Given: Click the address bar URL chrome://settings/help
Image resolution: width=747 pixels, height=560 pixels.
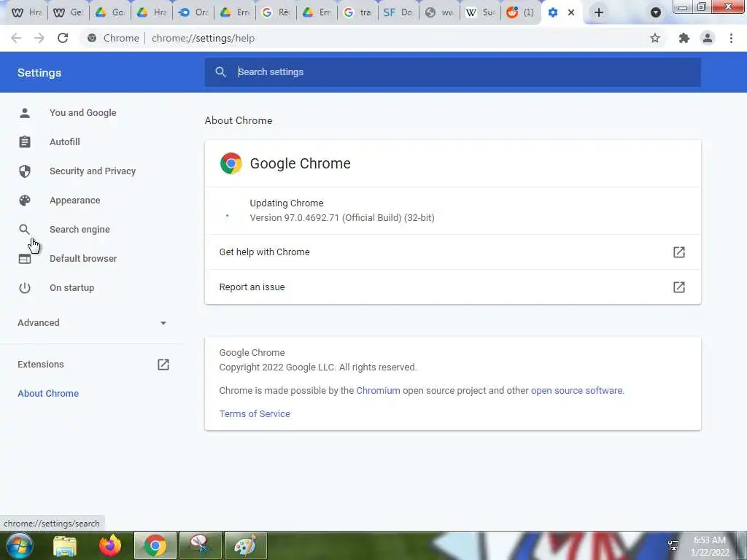Looking at the screenshot, I should [x=203, y=38].
